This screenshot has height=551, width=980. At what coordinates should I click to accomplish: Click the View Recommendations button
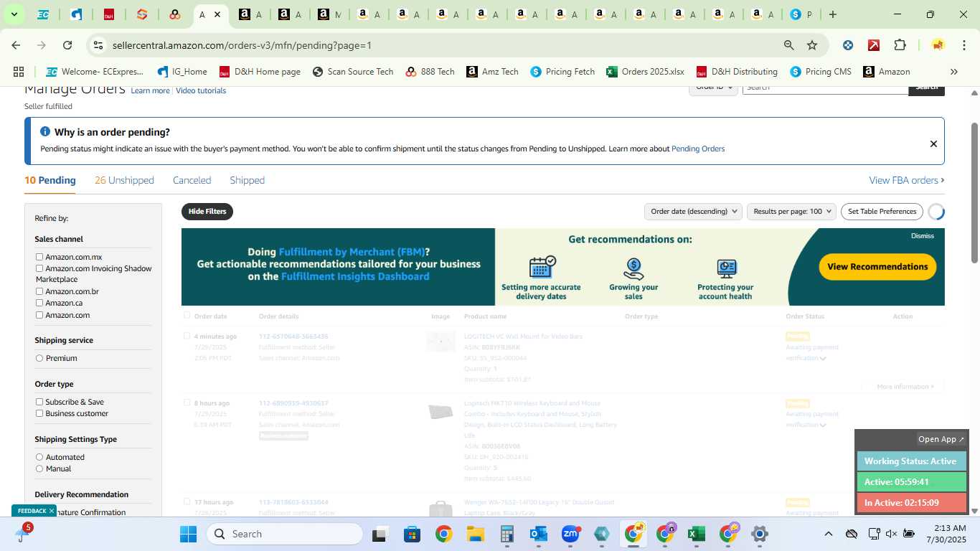point(877,266)
